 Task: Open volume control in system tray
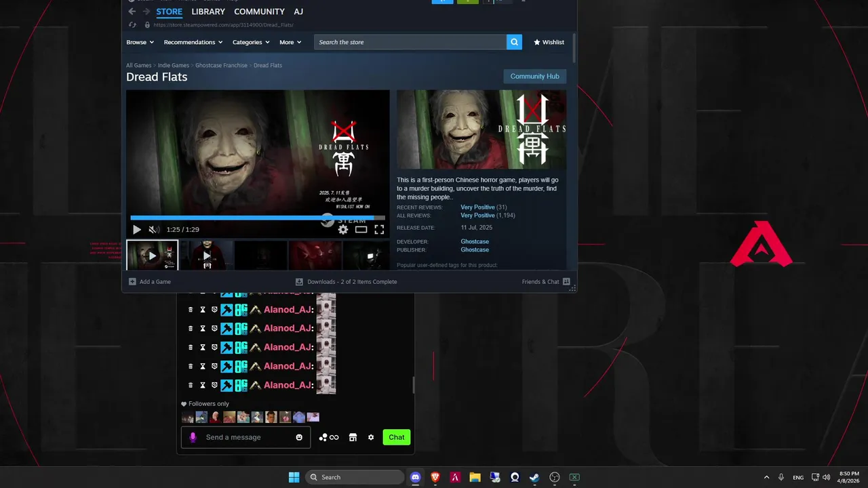coord(827,477)
